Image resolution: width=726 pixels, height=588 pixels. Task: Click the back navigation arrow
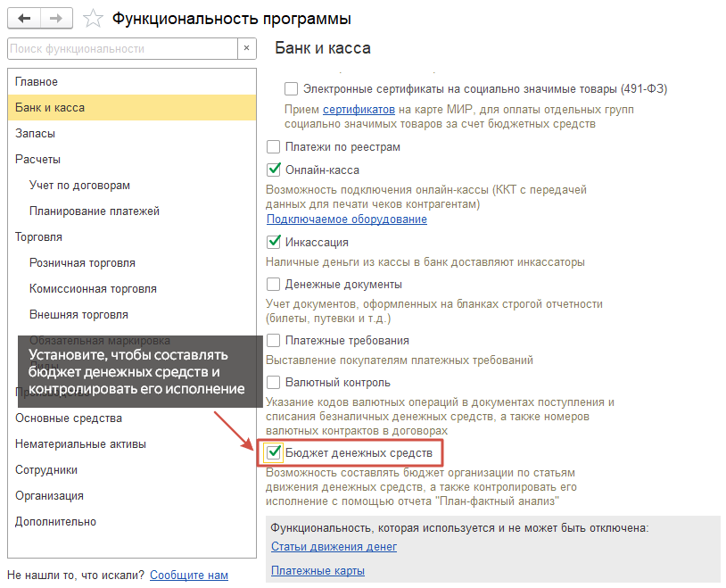24,19
